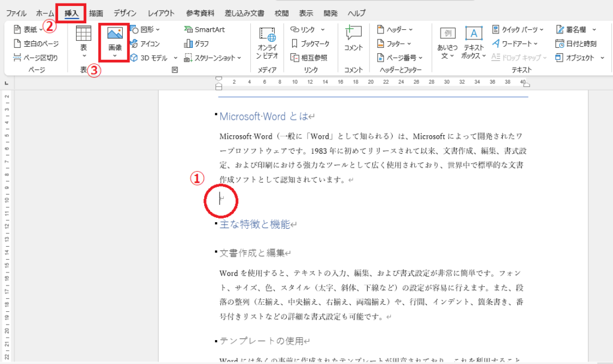613x364 pixels.
Task: Open the 表 table insert menu
Action: (x=83, y=43)
